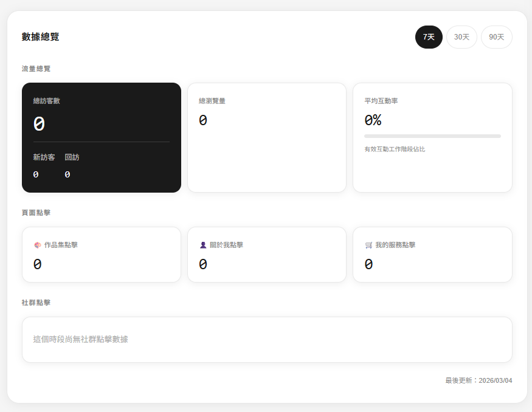Click the 回訪 label in visitors card
Viewport: 532px width, 412px height.
[72, 157]
